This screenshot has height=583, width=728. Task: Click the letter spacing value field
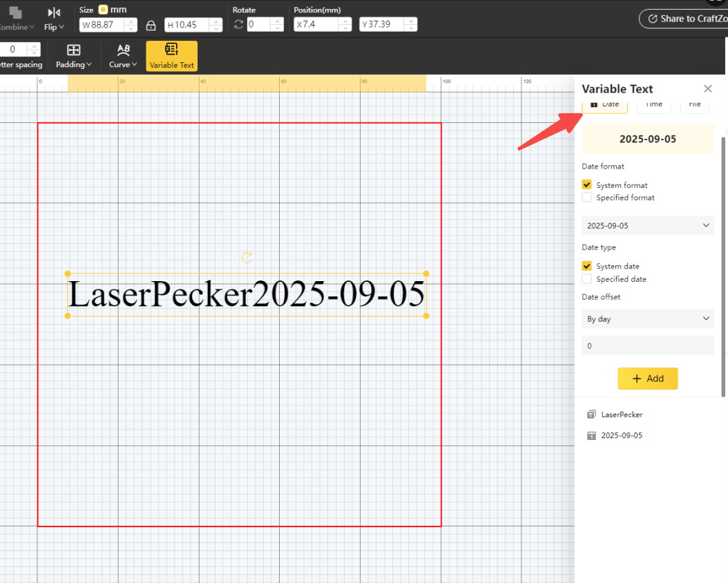14,49
